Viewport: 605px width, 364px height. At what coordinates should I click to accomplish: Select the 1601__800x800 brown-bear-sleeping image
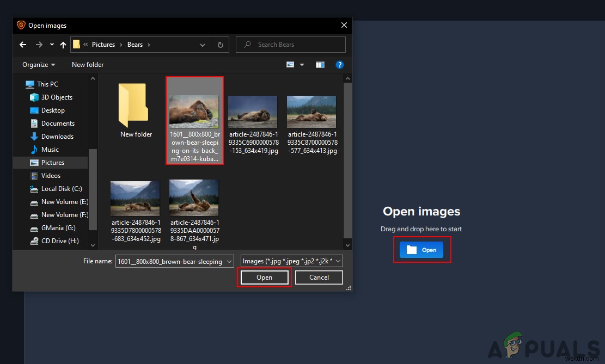pyautogui.click(x=194, y=120)
